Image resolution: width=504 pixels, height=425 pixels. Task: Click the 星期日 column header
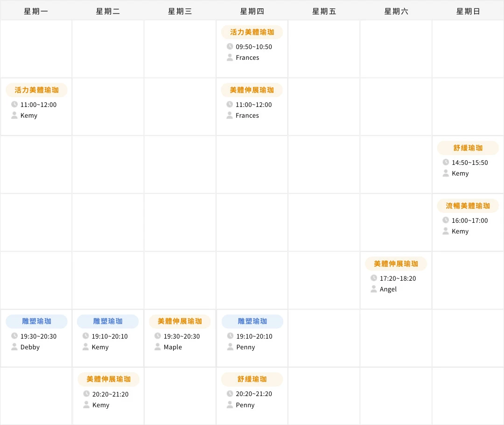[468, 11]
